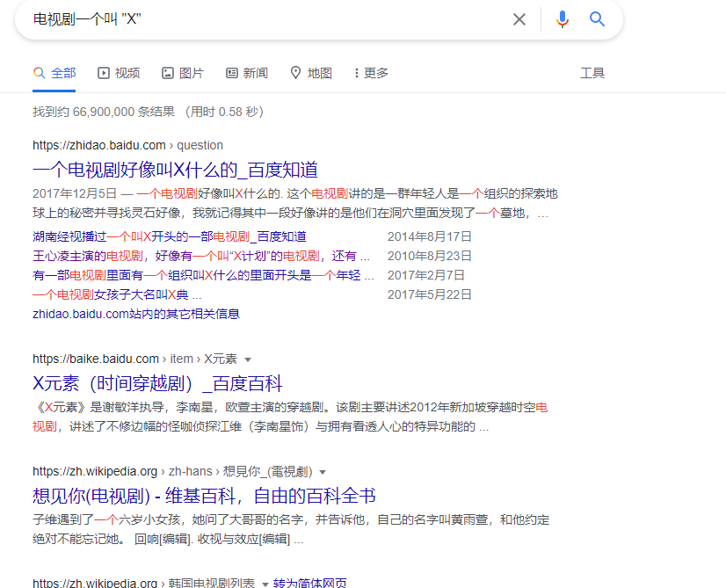This screenshot has height=588, width=726.
Task: Click the video play icon beside 视频
Action: click(103, 73)
